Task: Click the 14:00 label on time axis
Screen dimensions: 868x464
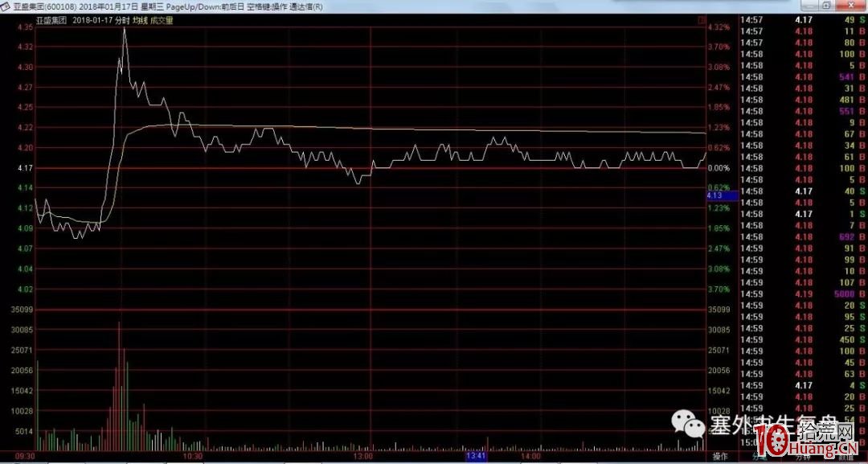Action: [x=530, y=457]
